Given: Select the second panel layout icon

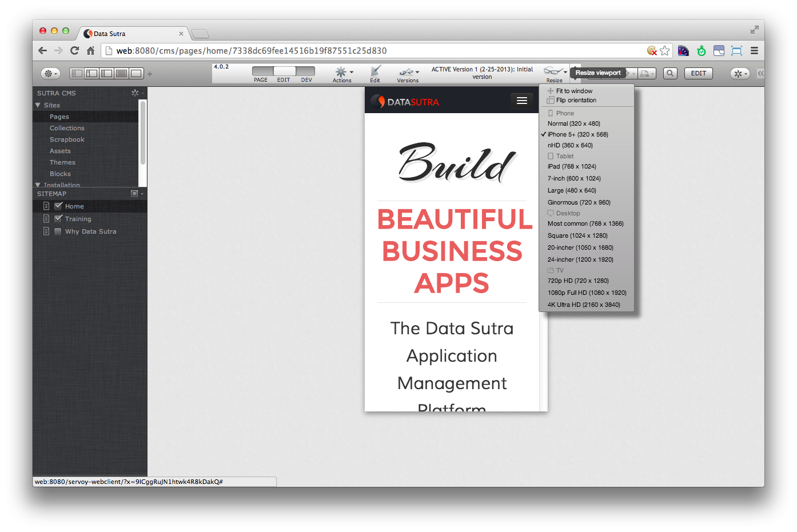Looking at the screenshot, I should click(x=91, y=73).
